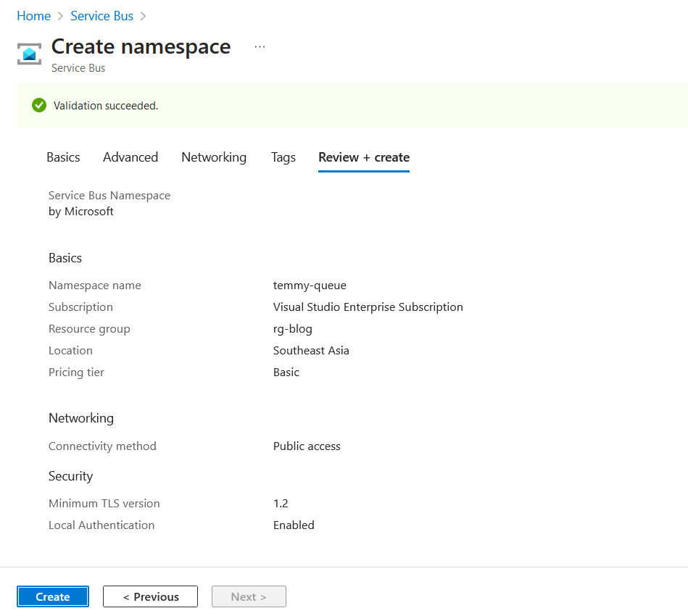Click the Namespace name field label
This screenshot has width=688, height=616.
click(x=95, y=286)
